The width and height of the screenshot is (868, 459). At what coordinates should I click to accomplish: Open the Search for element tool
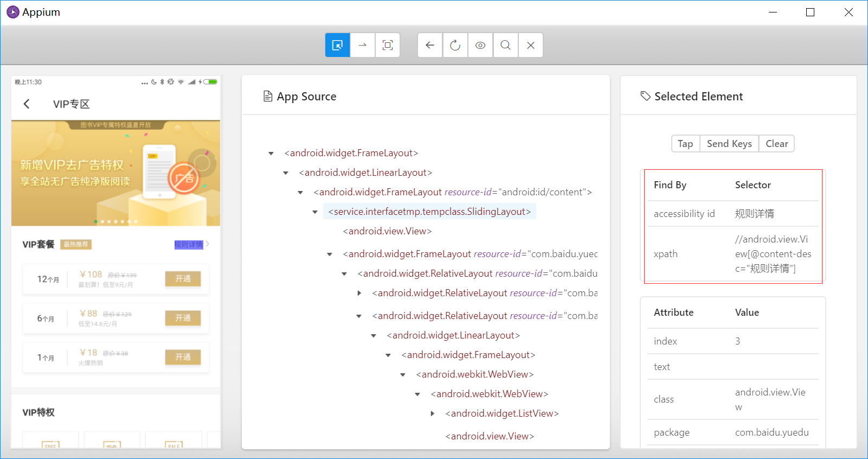point(505,45)
